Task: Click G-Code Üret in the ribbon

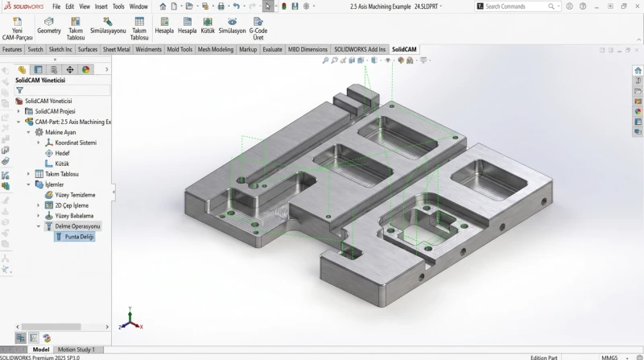Action: coord(258,29)
